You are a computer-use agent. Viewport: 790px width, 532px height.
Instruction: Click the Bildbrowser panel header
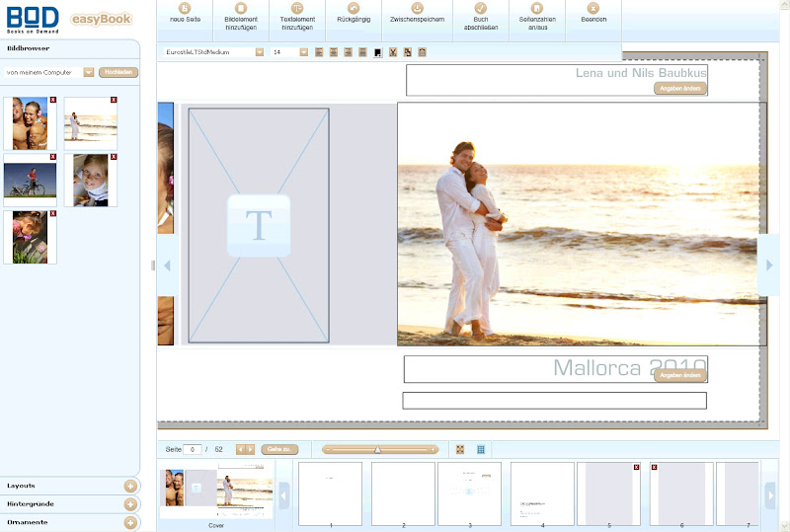(69, 48)
